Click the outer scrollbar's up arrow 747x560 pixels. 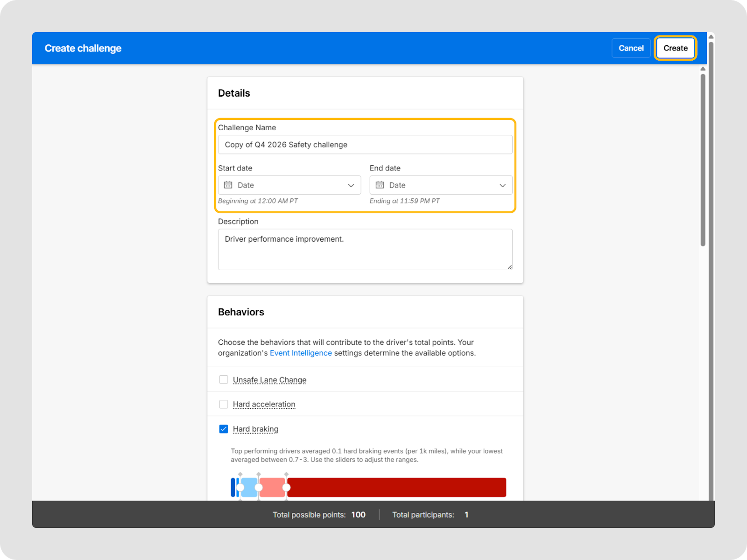click(x=711, y=37)
